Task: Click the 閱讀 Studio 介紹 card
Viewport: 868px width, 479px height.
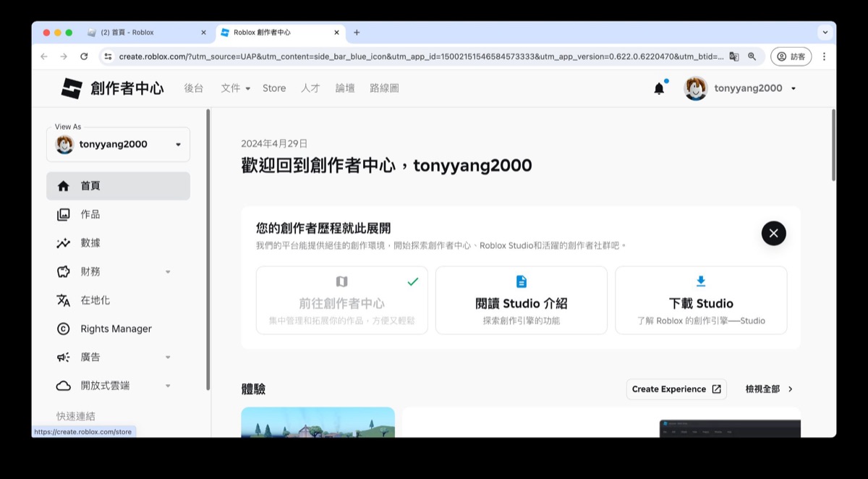Action: pyautogui.click(x=522, y=300)
